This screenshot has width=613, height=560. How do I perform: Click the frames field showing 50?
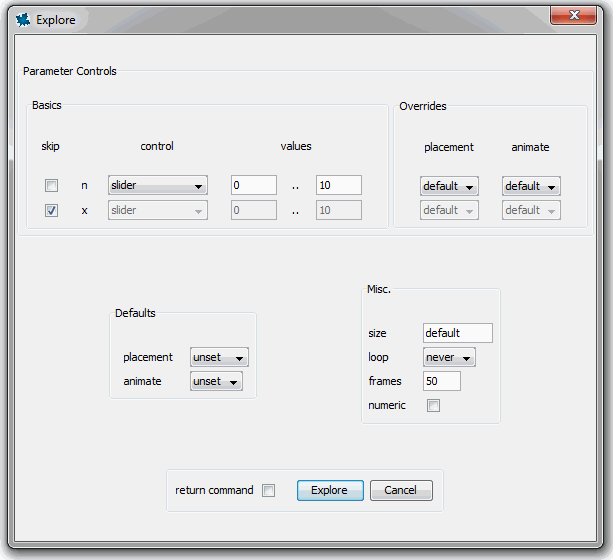(441, 381)
